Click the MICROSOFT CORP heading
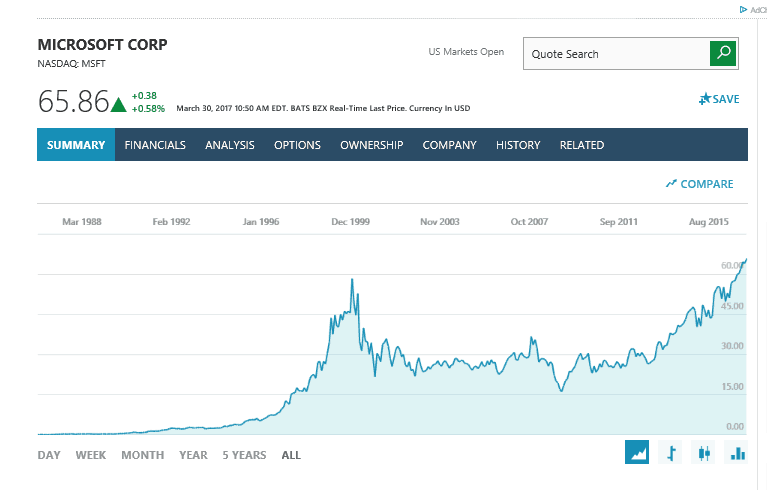The width and height of the screenshot is (767, 490). pyautogui.click(x=102, y=45)
